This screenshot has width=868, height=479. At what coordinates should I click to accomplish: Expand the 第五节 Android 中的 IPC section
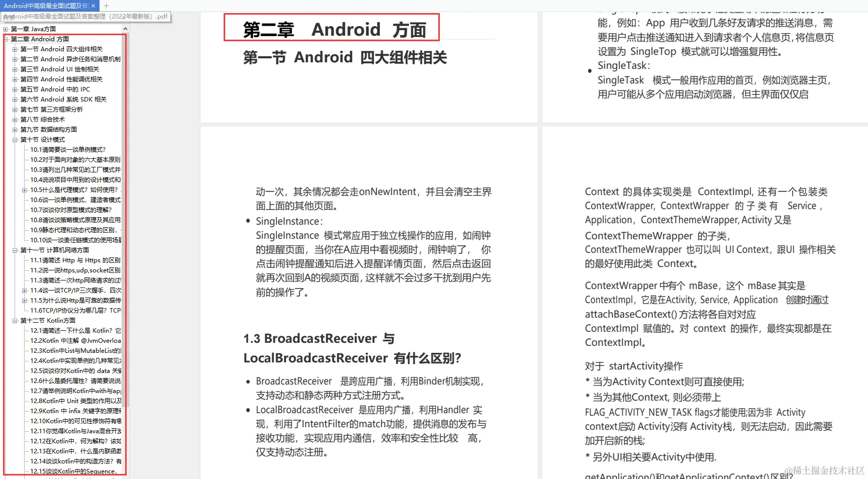[x=15, y=89]
